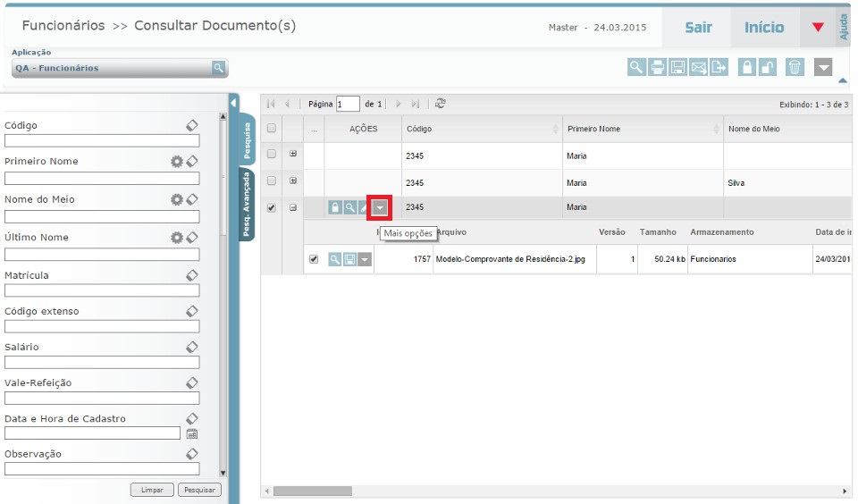Uncheck the third employee row checkbox
The image size is (858, 504).
(x=272, y=208)
